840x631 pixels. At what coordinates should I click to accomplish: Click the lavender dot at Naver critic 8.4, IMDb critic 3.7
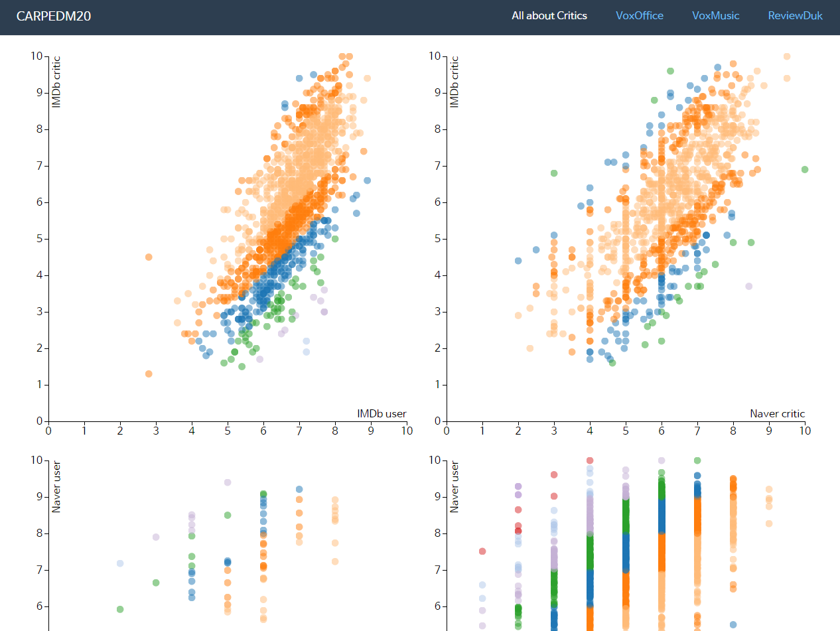pos(749,286)
